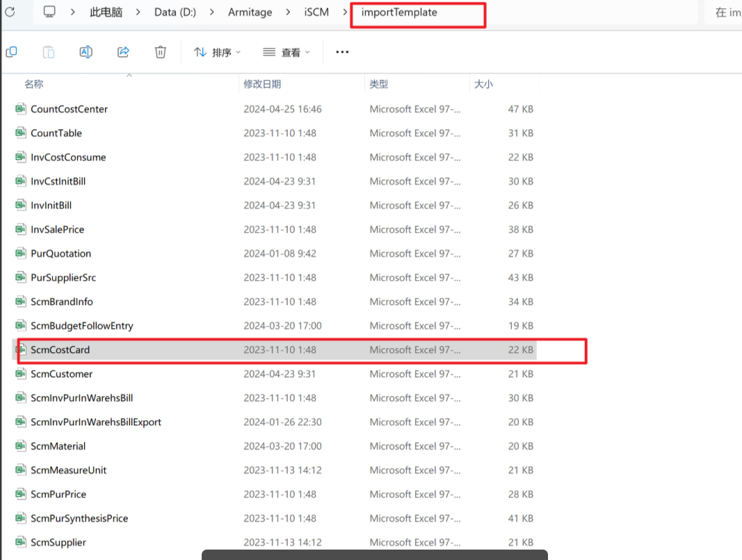Click the search box at top right
Screen dimensions: 742x560
(727, 13)
